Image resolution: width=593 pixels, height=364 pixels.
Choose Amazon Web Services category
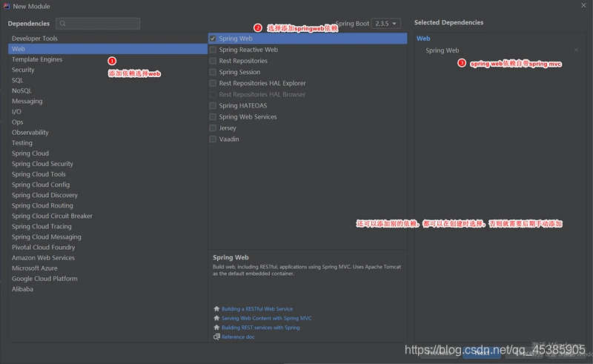pyautogui.click(x=107, y=258)
